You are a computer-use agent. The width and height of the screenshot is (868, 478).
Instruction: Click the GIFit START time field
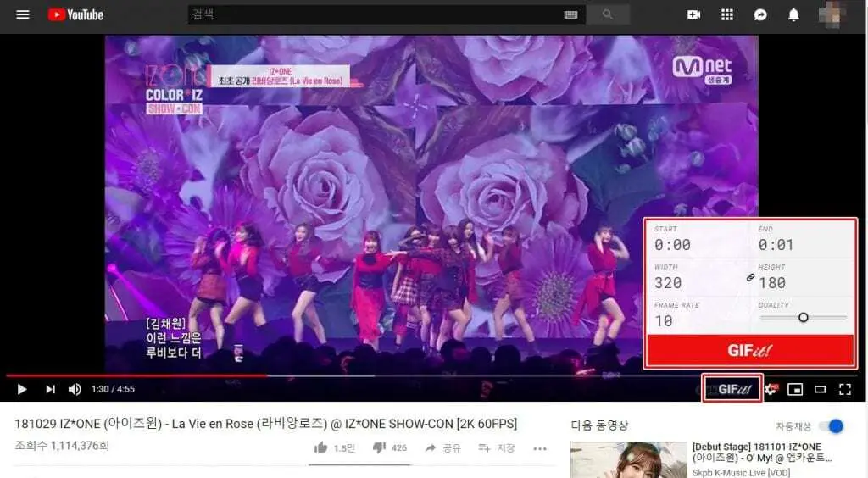point(672,245)
